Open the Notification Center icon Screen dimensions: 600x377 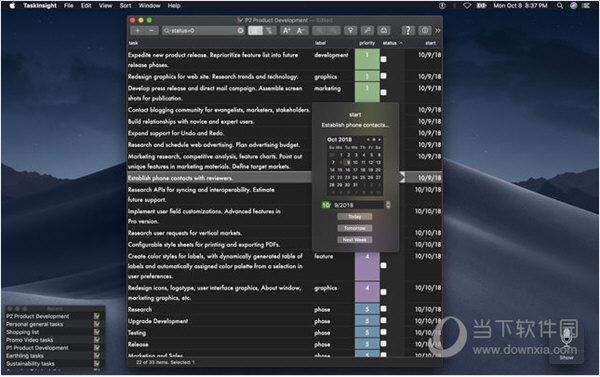[586, 6]
